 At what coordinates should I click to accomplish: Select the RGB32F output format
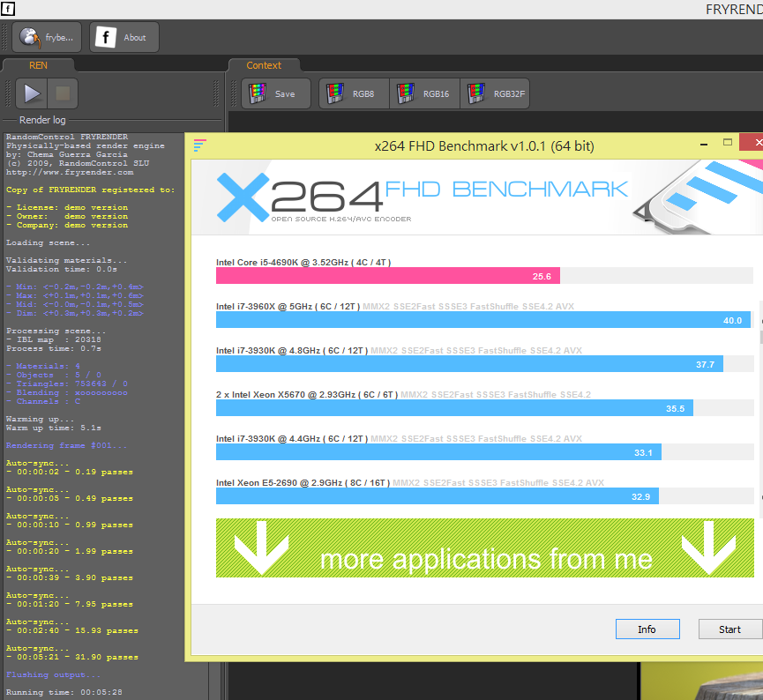point(495,93)
